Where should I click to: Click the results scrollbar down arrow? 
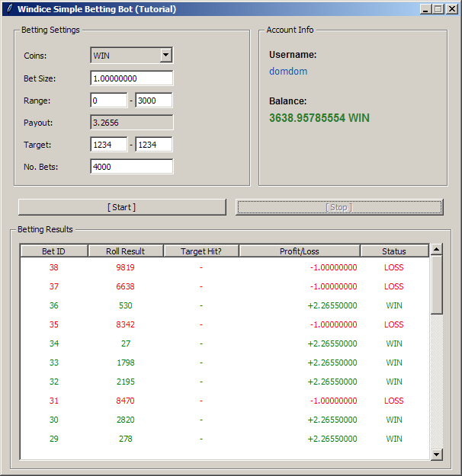[437, 455]
